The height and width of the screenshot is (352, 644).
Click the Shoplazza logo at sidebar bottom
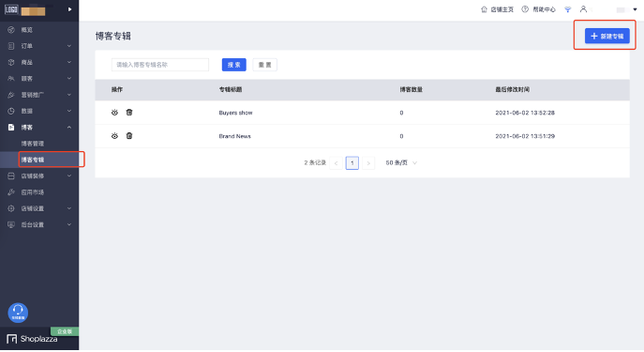point(32,339)
